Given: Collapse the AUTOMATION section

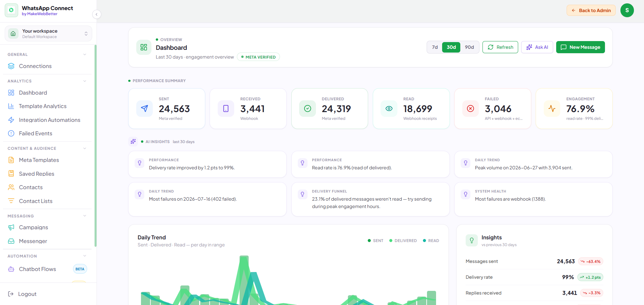Looking at the screenshot, I should (x=85, y=256).
